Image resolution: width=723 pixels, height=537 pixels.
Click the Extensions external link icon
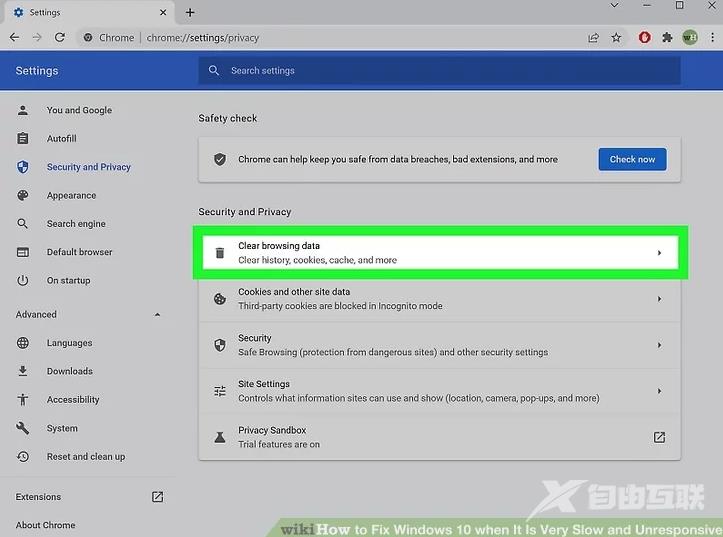point(157,497)
